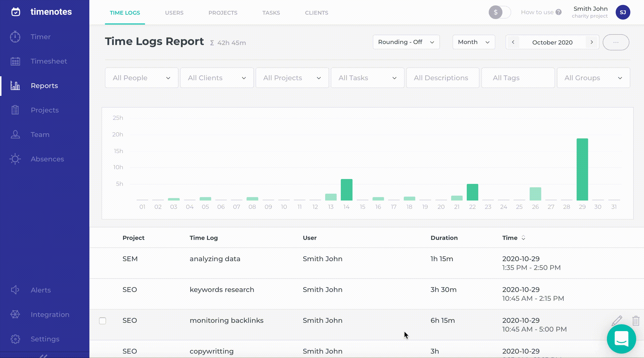Click the Absences sun icon
The width and height of the screenshot is (644, 358).
tap(15, 159)
